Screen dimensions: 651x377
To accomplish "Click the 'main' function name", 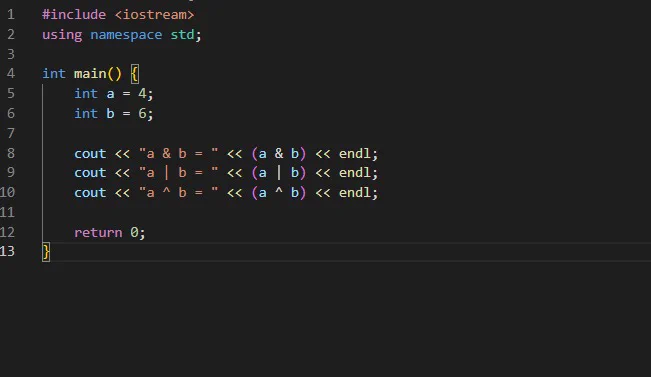I will (90, 73).
